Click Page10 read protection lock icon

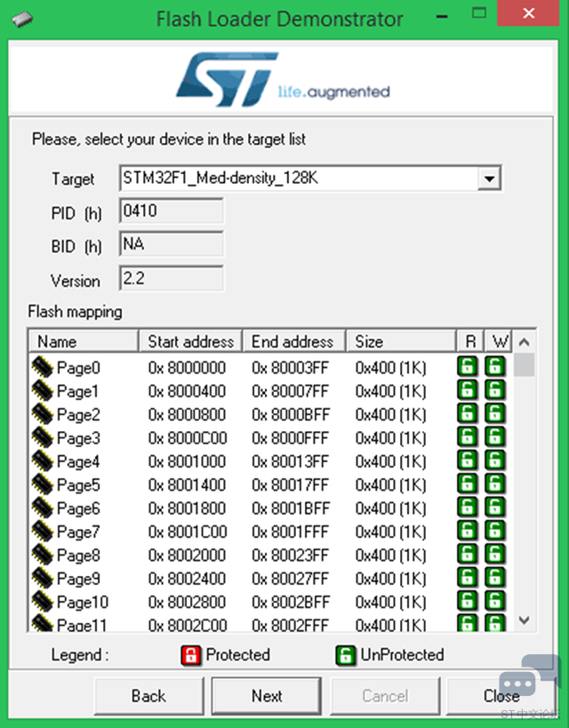pos(468,601)
